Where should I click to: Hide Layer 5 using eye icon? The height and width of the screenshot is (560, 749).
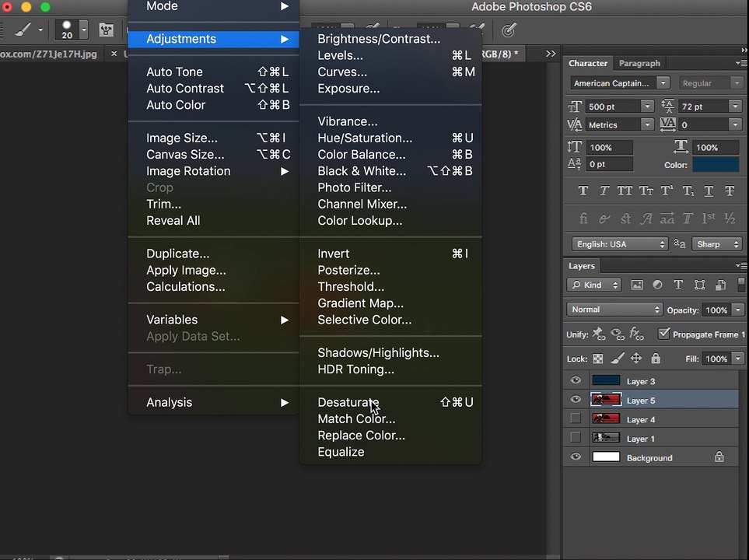[x=576, y=400]
